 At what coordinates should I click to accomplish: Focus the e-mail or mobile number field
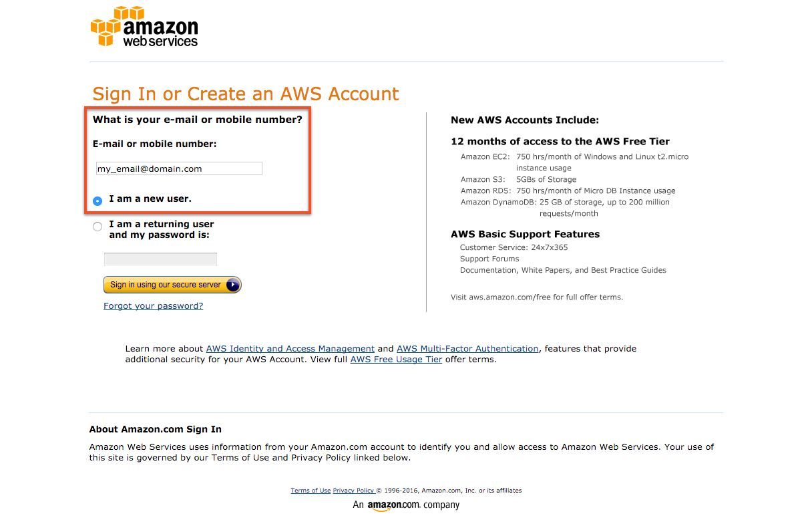coord(179,168)
